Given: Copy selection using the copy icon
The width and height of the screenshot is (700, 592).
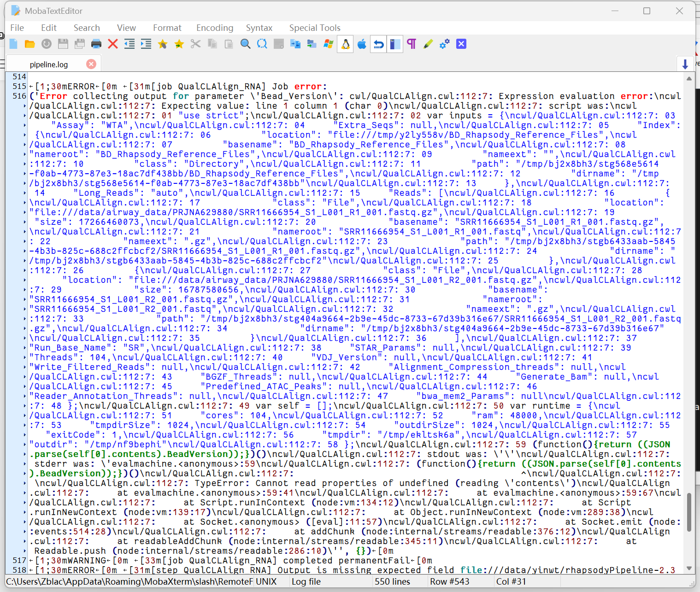Looking at the screenshot, I should point(212,44).
